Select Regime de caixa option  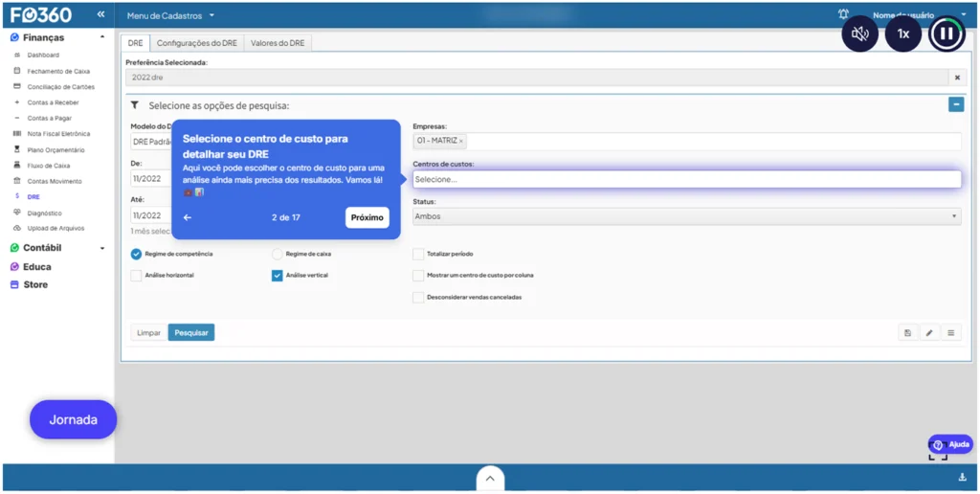[x=278, y=254]
